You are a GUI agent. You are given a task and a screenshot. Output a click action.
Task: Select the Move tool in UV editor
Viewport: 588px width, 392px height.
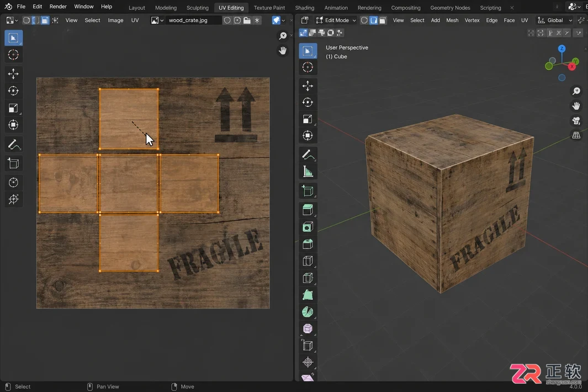tap(13, 73)
